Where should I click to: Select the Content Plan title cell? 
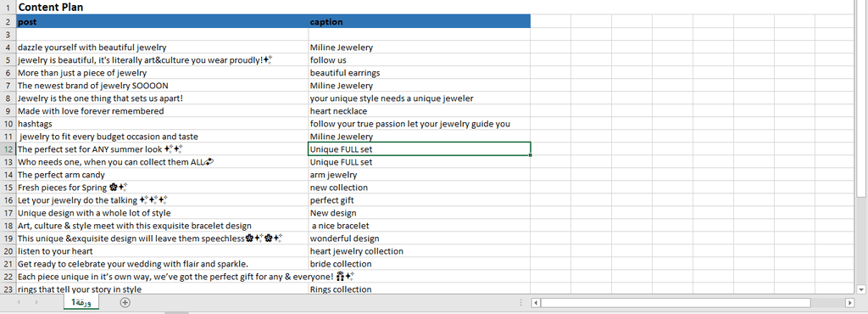point(162,8)
